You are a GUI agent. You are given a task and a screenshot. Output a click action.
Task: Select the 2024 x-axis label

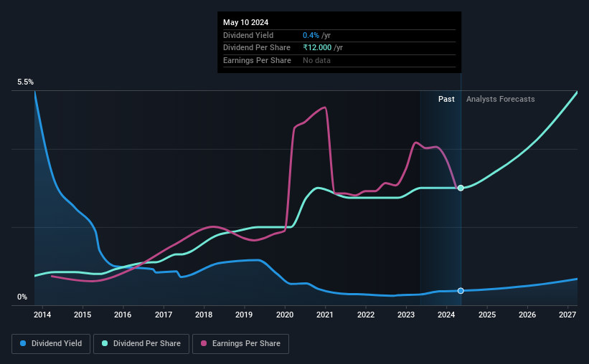(446, 315)
